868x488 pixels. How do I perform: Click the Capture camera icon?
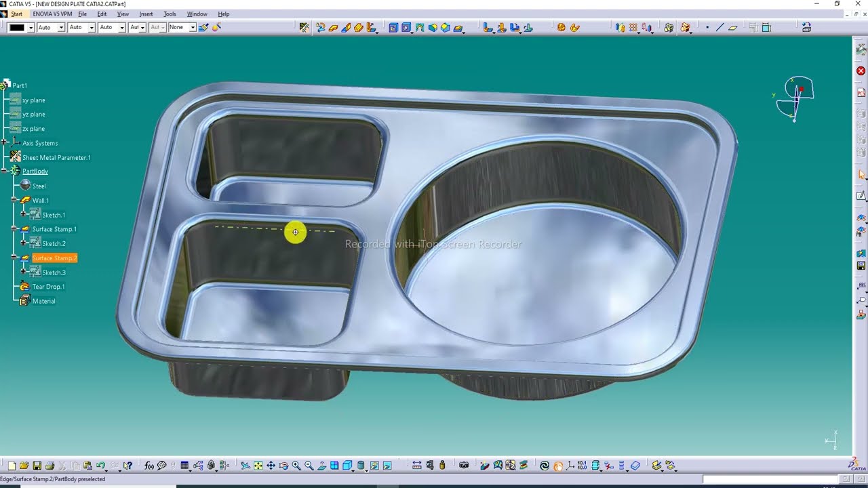pyautogui.click(x=464, y=466)
